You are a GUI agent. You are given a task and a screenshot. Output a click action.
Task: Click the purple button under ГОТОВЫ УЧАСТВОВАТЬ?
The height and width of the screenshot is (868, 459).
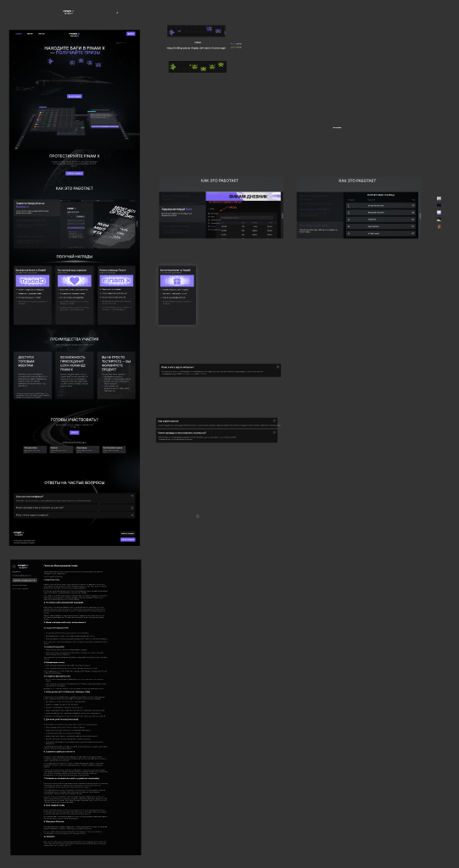pos(75,433)
